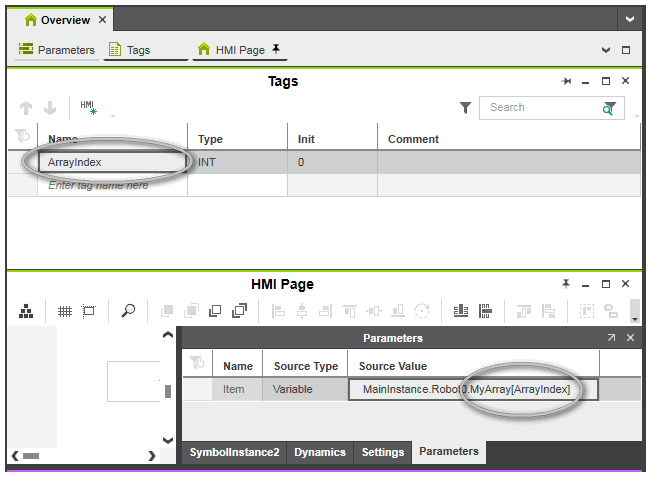Click the Search input field in Tags
Screen dimensions: 651x477
tap(540, 108)
